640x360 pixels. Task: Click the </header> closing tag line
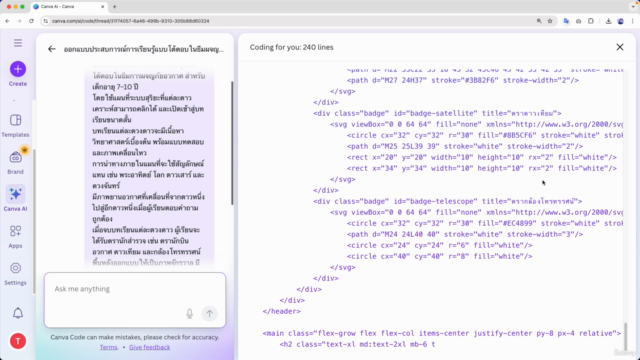tap(282, 311)
